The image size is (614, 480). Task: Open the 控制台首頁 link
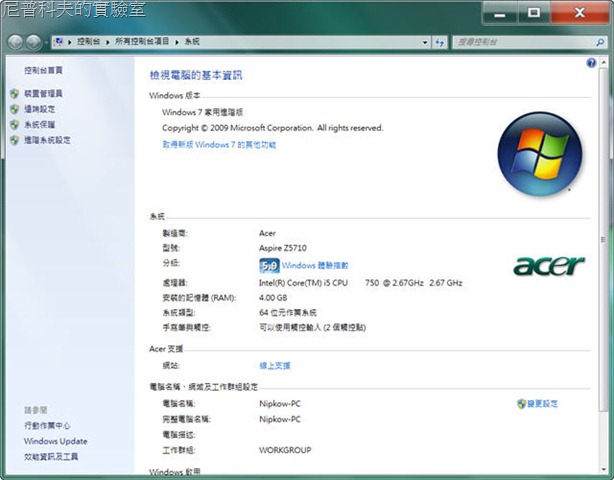click(x=43, y=70)
